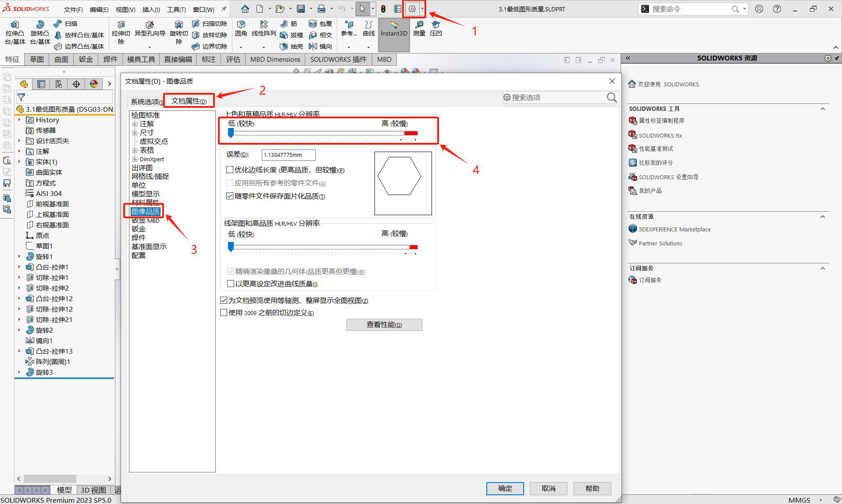
Task: Click the Options gear icon in top toolbar
Action: pyautogui.click(x=412, y=9)
